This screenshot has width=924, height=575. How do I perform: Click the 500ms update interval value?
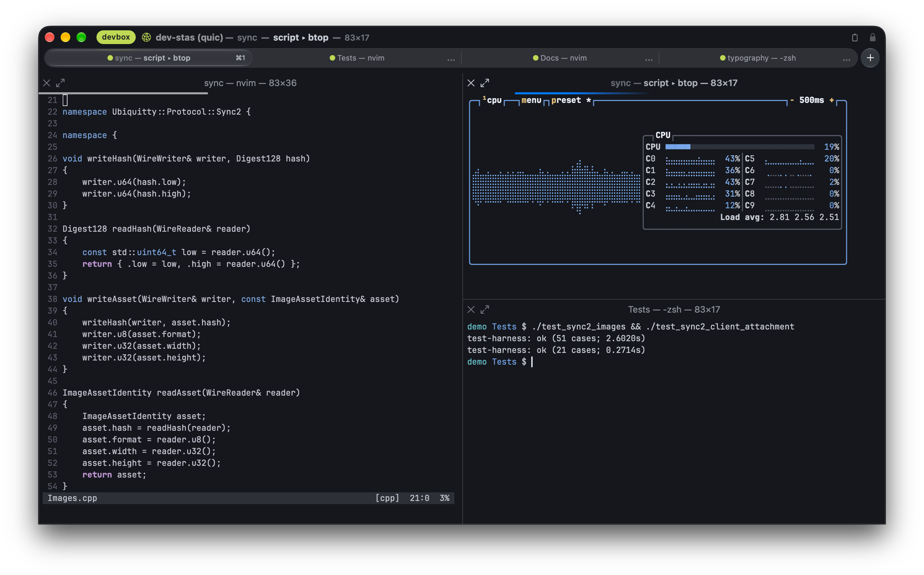[x=811, y=101]
